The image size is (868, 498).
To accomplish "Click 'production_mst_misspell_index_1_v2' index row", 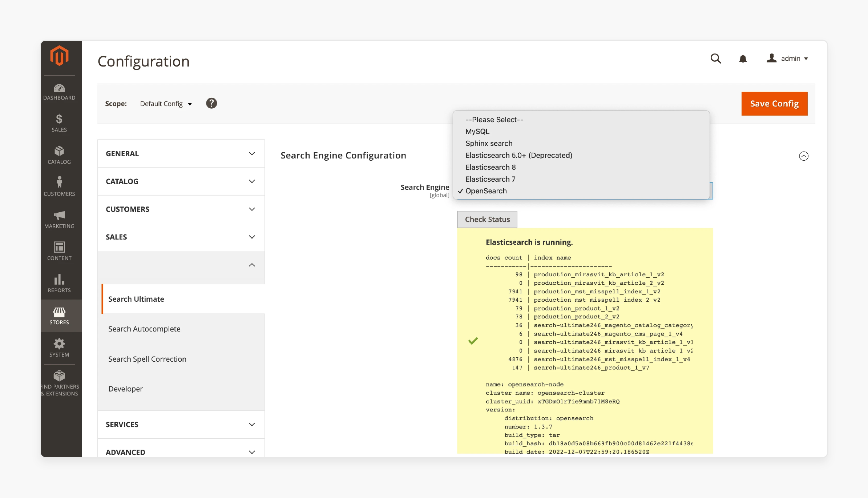I will [584, 291].
